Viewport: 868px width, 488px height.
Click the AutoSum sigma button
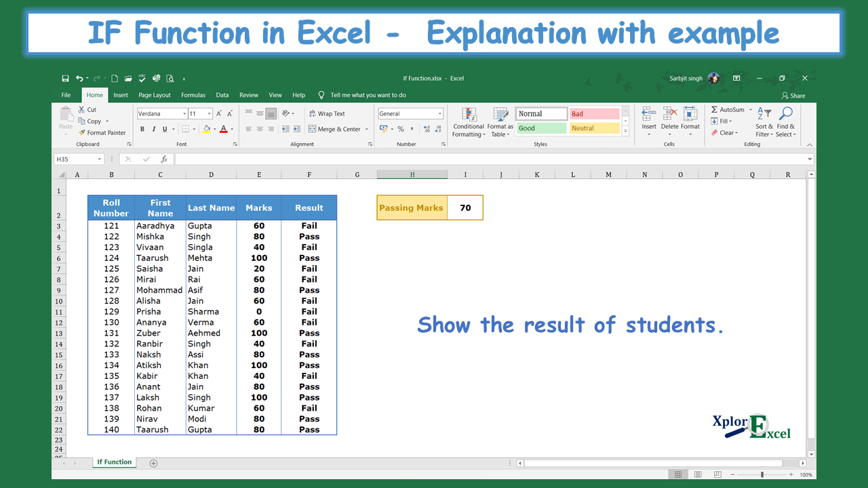[728, 110]
